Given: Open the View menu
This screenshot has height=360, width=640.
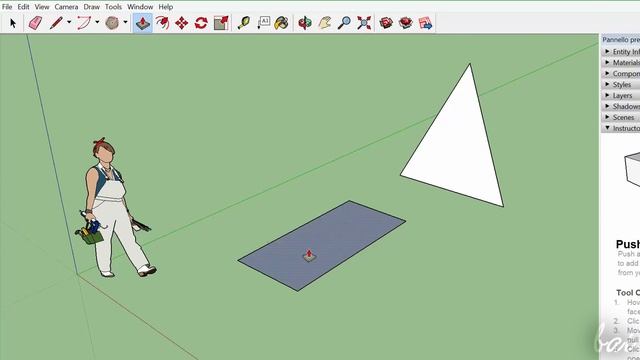Looking at the screenshot, I should (42, 7).
